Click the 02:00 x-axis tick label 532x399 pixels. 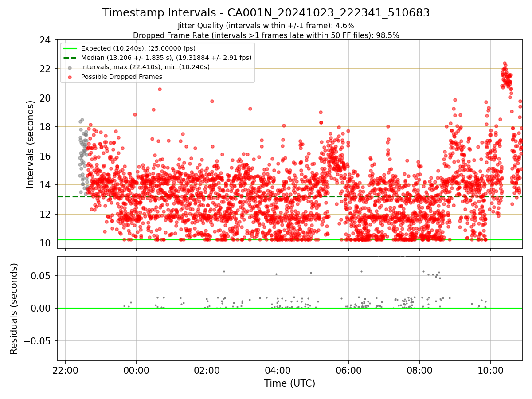(x=207, y=370)
